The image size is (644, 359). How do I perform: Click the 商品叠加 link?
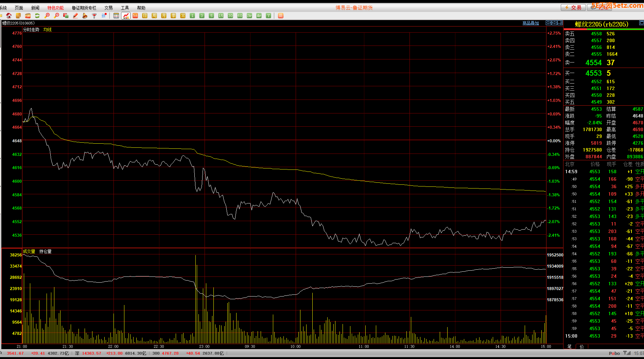[x=530, y=23]
